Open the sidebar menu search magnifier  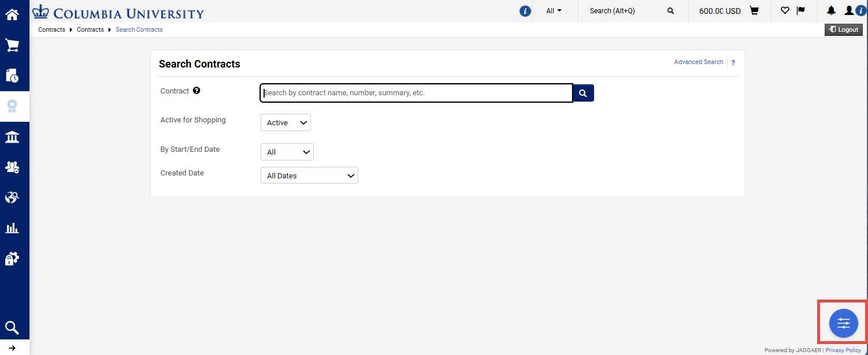click(12, 328)
